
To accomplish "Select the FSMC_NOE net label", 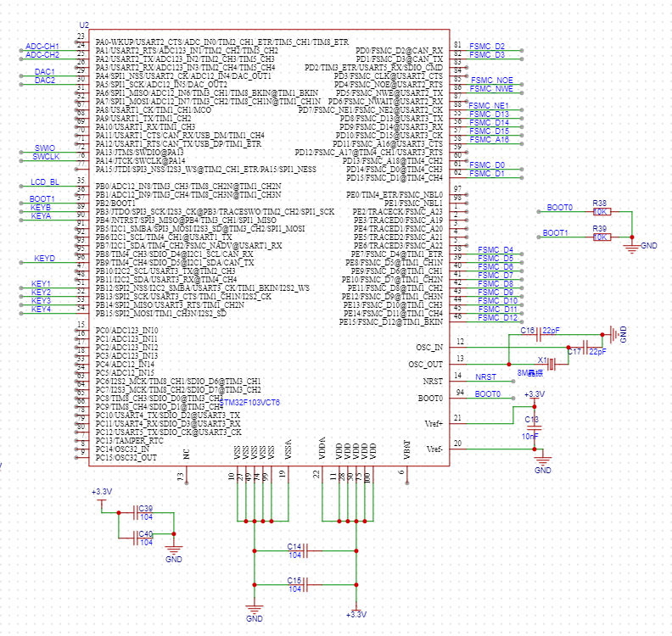I will coord(492,80).
